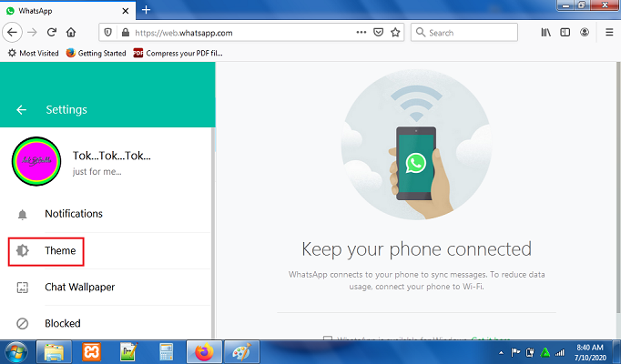Screen dimensions: 621x364
Task: Save page to Pocket
Action: (379, 33)
